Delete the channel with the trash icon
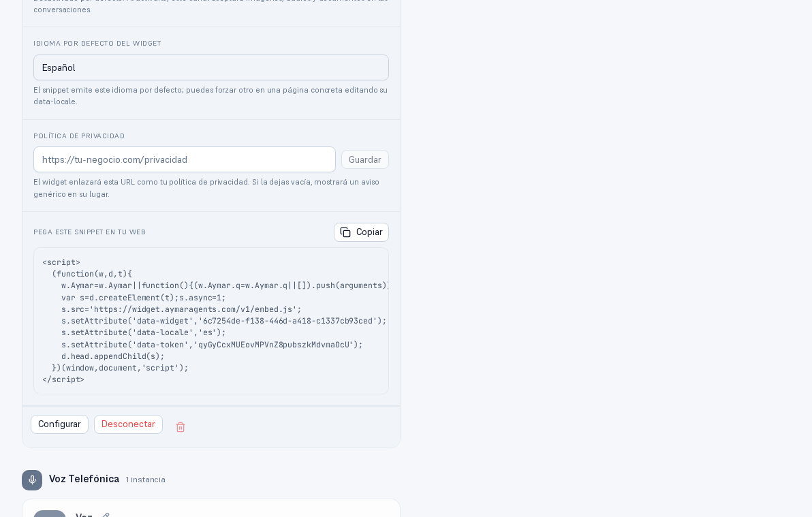The width and height of the screenshot is (812, 517). [x=181, y=427]
